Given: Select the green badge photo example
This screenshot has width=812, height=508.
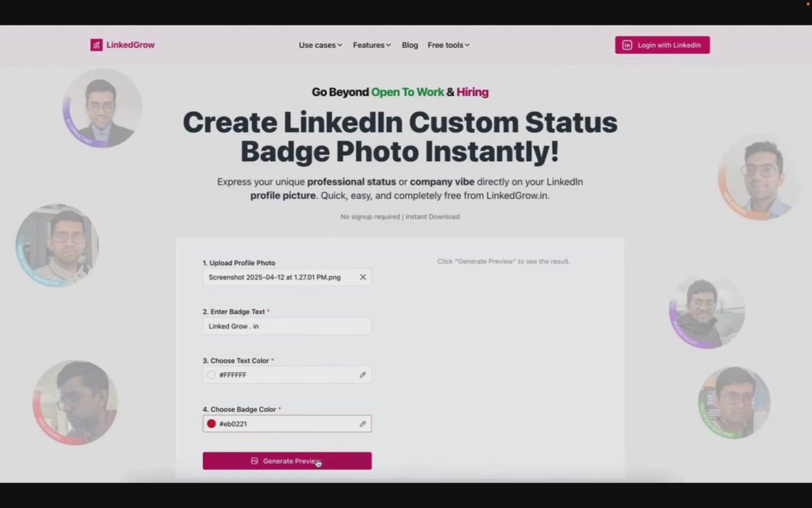Looking at the screenshot, I should point(734,403).
